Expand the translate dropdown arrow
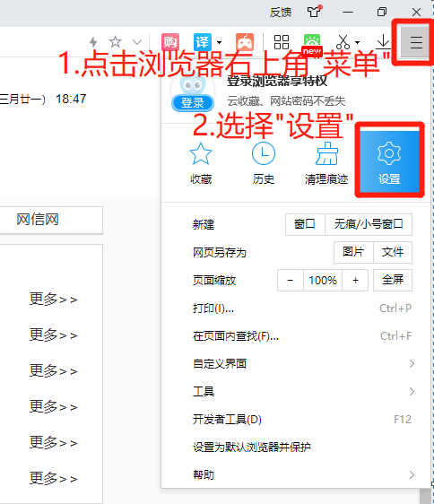 tap(220, 42)
